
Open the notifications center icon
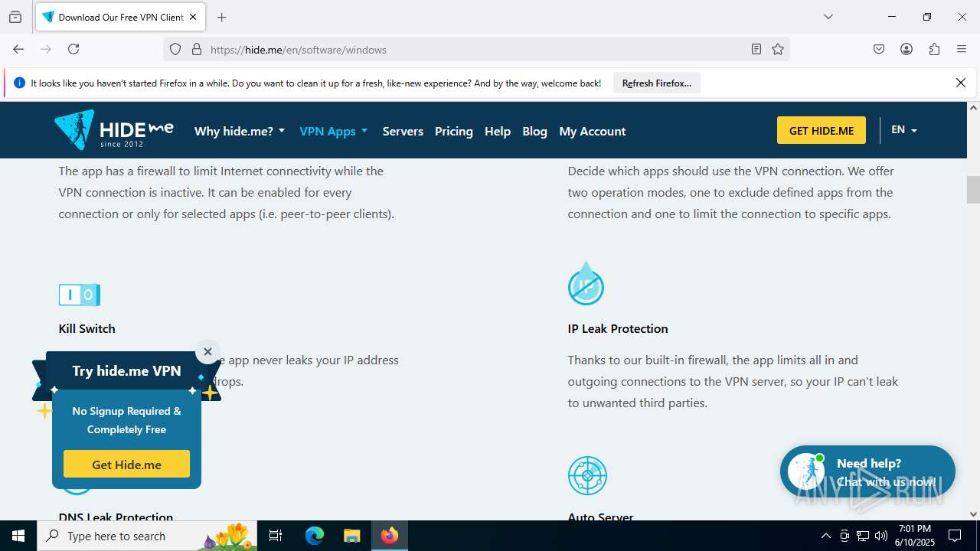955,536
